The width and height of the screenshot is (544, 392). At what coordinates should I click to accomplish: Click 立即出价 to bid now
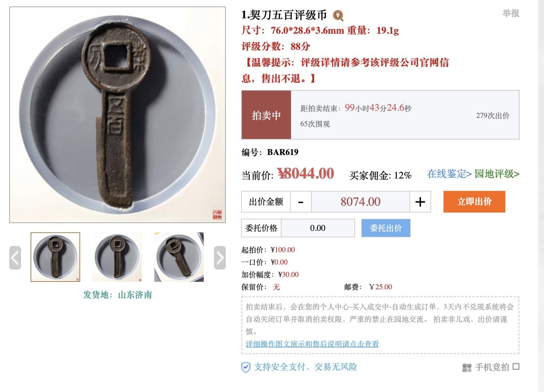point(474,202)
